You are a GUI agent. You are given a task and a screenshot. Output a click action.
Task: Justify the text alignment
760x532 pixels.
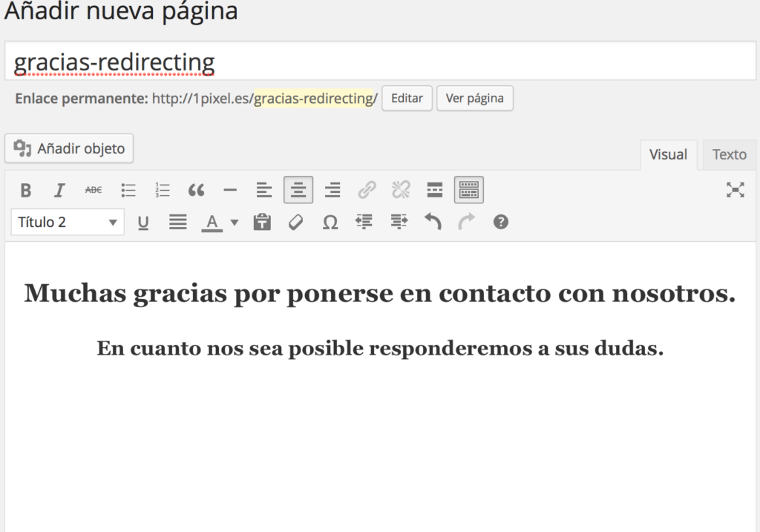pos(178,223)
